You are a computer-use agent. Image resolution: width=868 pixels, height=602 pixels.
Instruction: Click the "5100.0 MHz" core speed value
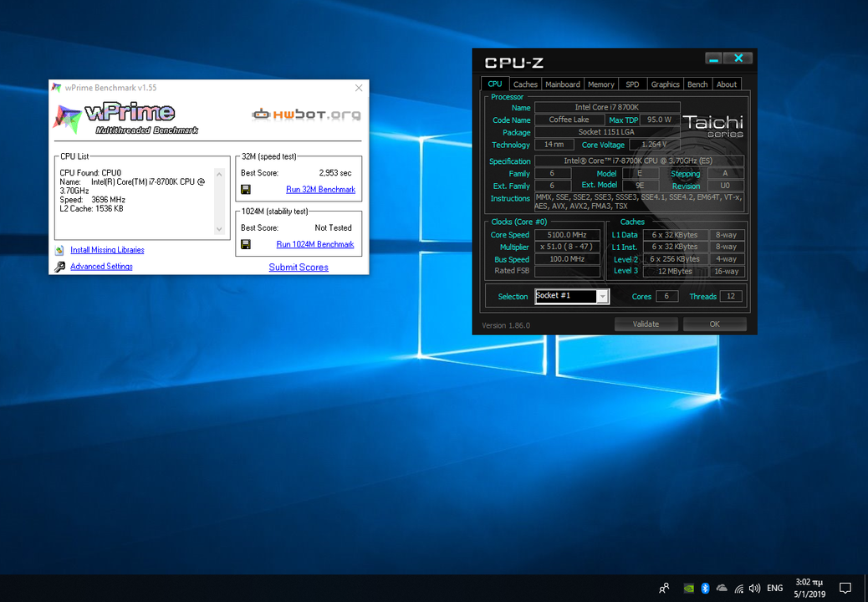(x=567, y=235)
